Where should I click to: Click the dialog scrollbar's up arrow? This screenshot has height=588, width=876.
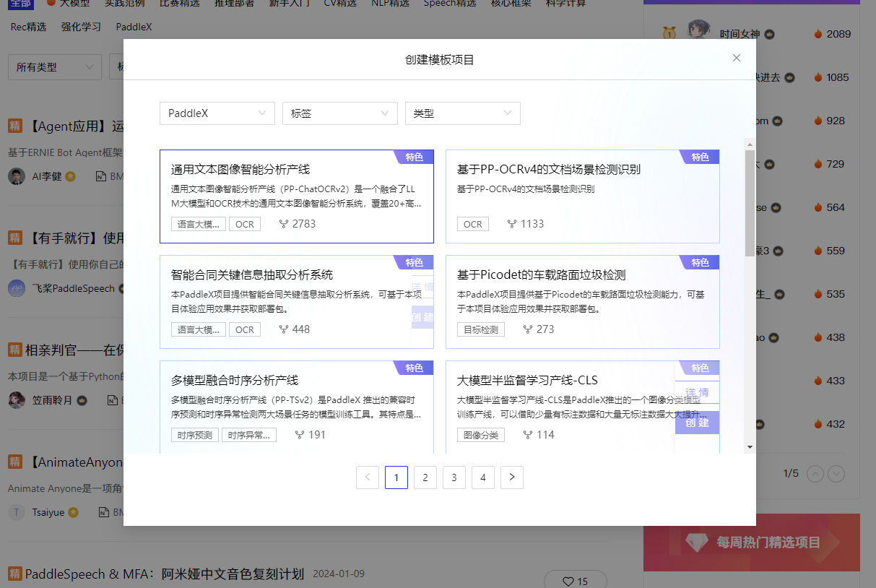point(750,143)
